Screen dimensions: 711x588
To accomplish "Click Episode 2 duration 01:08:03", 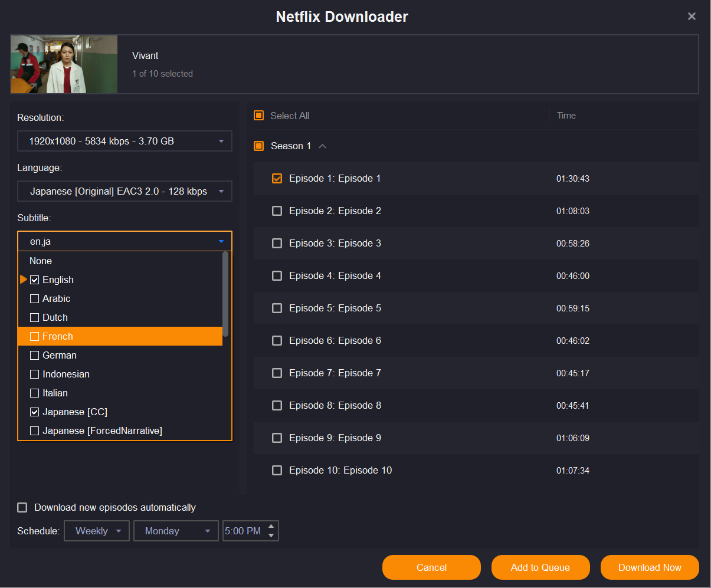I will click(572, 211).
